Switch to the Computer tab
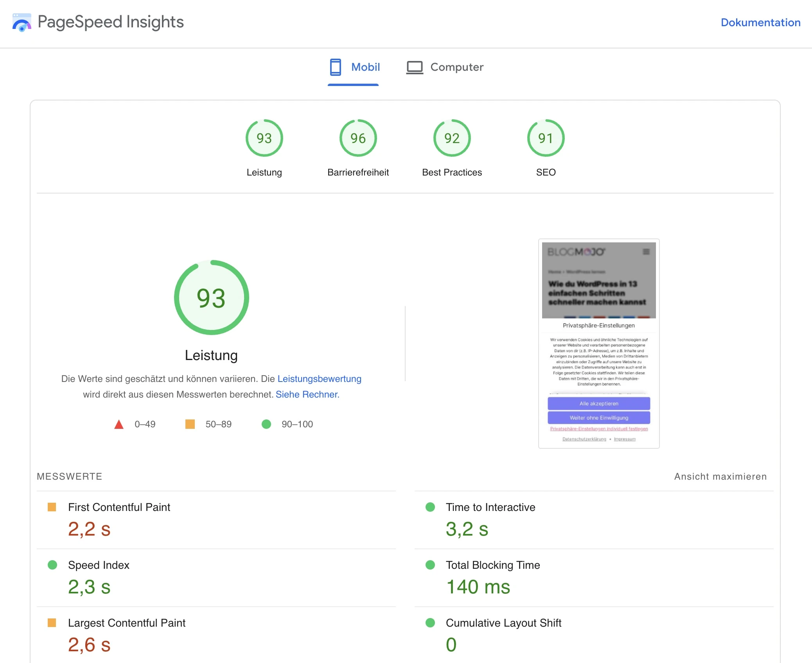The image size is (812, 663). (445, 67)
